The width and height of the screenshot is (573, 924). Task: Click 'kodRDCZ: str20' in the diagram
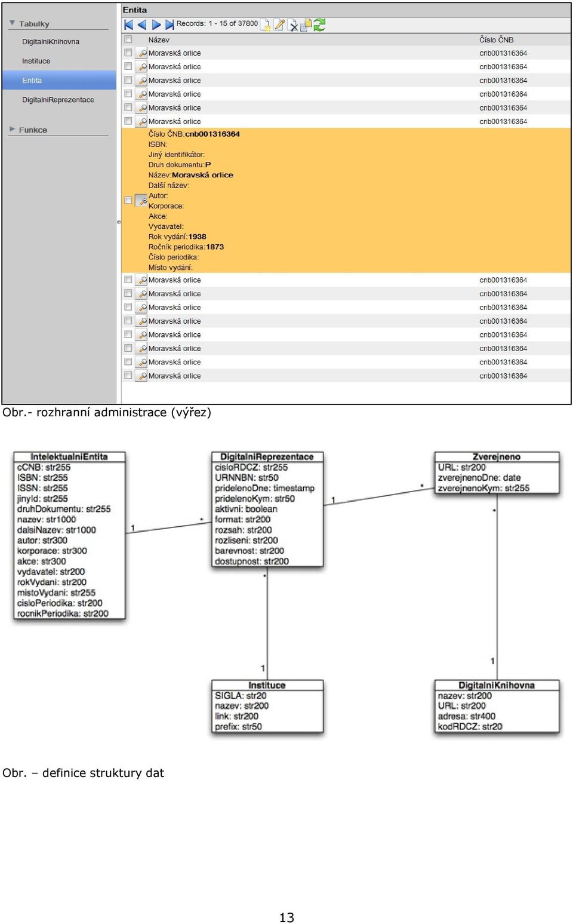(x=470, y=727)
